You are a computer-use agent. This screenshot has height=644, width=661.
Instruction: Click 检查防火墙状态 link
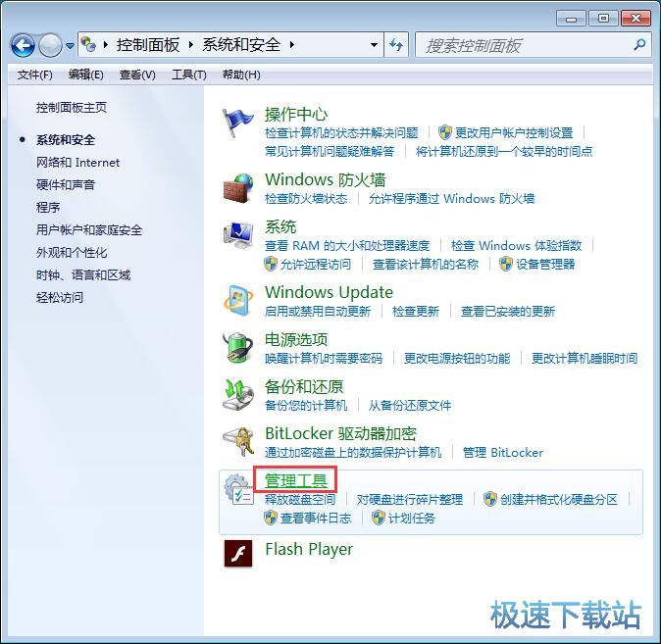[x=306, y=199]
